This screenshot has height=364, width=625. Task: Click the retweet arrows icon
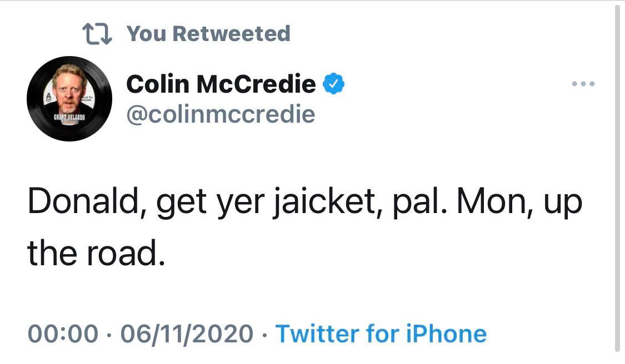click(97, 34)
